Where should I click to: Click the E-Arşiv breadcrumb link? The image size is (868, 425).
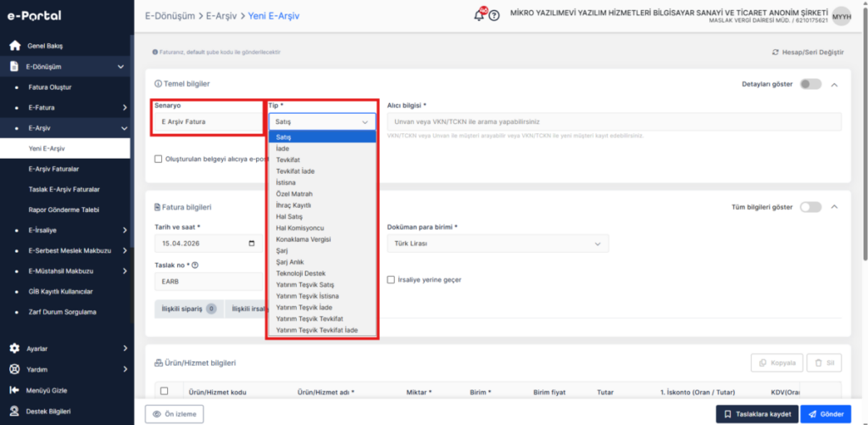222,16
